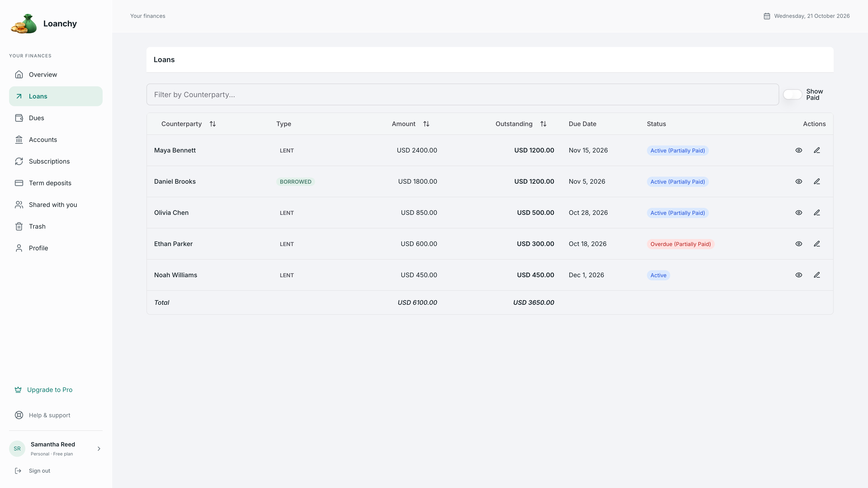Click Noah Williams Active status badge
The image size is (868, 488).
(658, 275)
